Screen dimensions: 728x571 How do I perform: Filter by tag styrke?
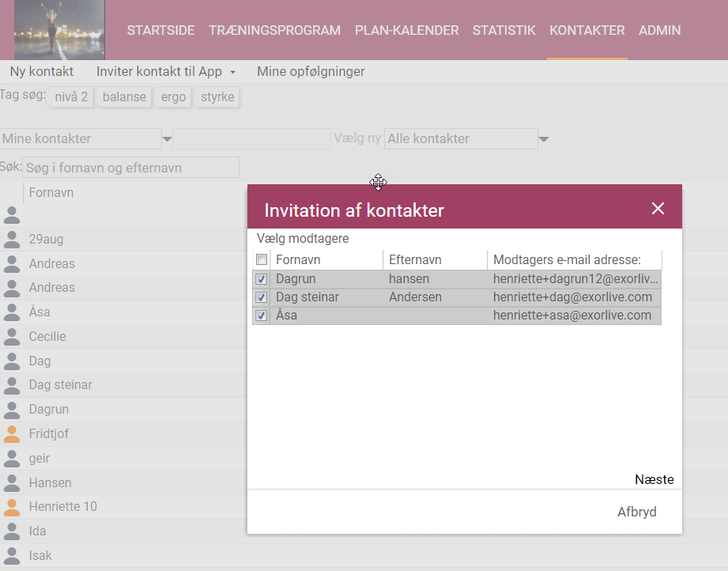(x=217, y=96)
